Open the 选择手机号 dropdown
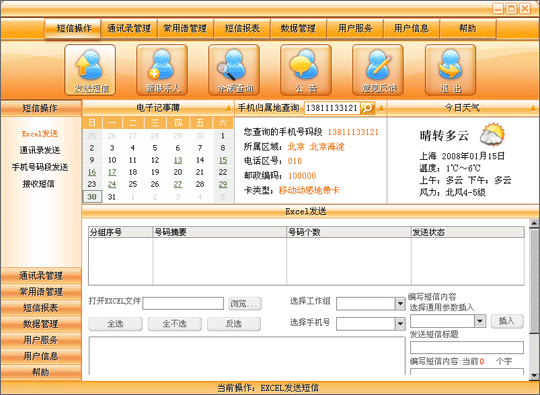The image size is (540, 395). pos(400,324)
